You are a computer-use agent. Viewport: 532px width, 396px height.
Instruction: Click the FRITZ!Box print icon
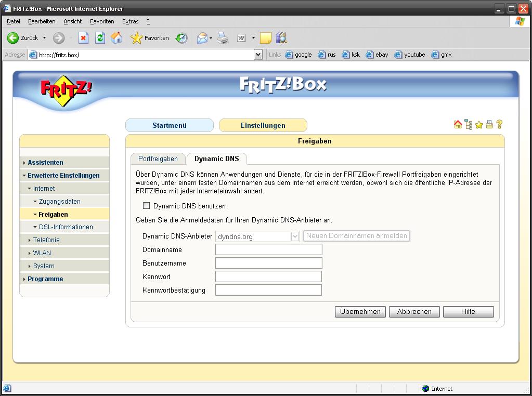pos(489,125)
